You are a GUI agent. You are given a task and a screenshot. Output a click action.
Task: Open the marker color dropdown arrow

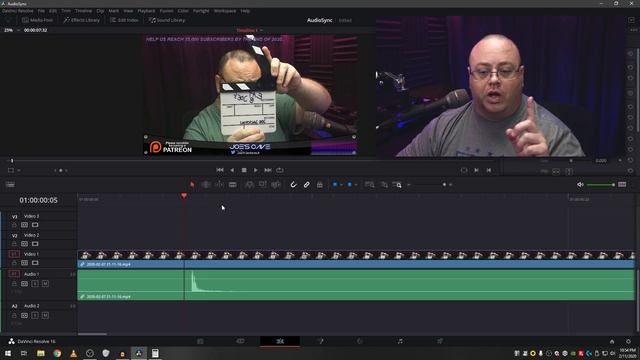coord(356,185)
